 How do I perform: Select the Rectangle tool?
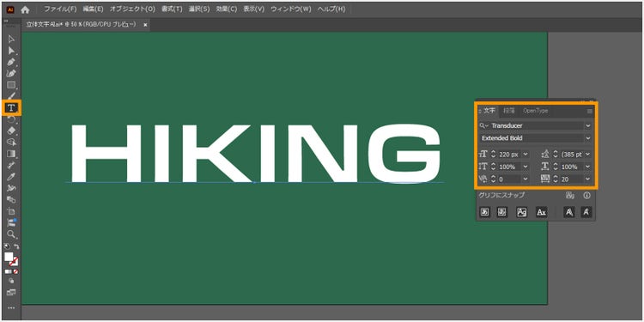coord(11,85)
